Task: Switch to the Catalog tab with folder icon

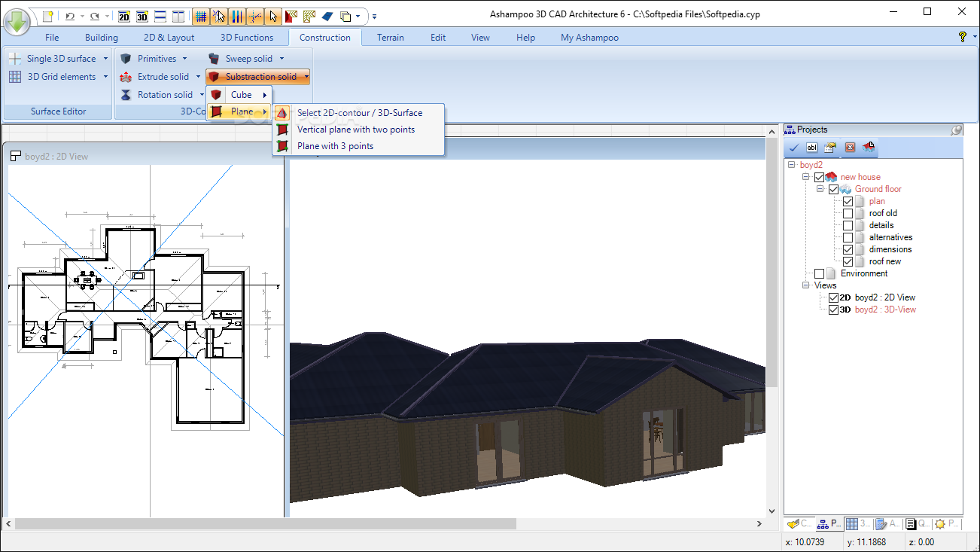Action: (800, 523)
